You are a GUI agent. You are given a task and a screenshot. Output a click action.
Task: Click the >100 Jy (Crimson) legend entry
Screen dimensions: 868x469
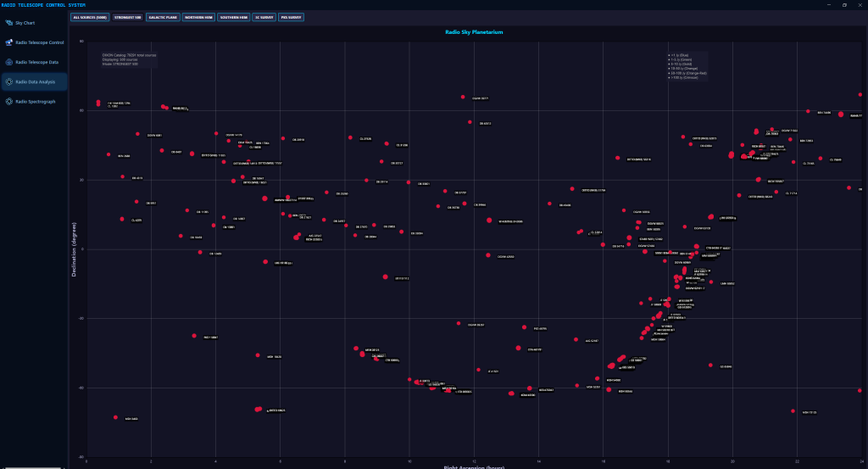[684, 78]
